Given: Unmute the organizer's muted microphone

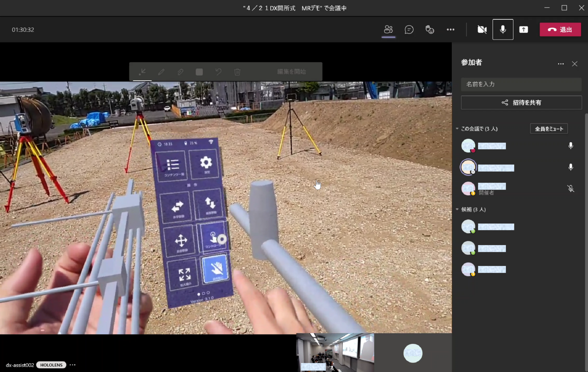Looking at the screenshot, I should pos(571,188).
